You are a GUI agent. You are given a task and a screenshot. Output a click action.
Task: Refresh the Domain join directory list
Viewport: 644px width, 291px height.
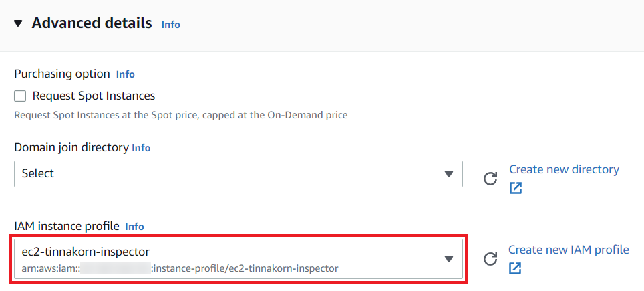(x=490, y=179)
